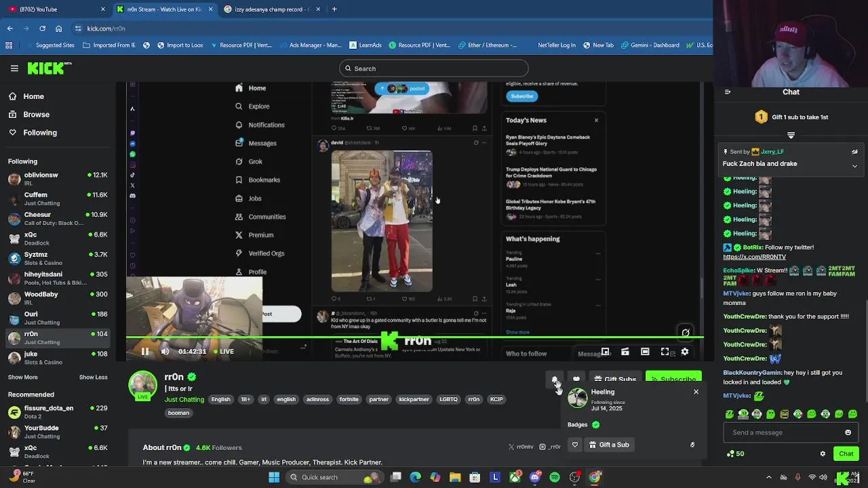868x488 pixels.
Task: Select the LGBTQ stream tag
Action: (448, 399)
